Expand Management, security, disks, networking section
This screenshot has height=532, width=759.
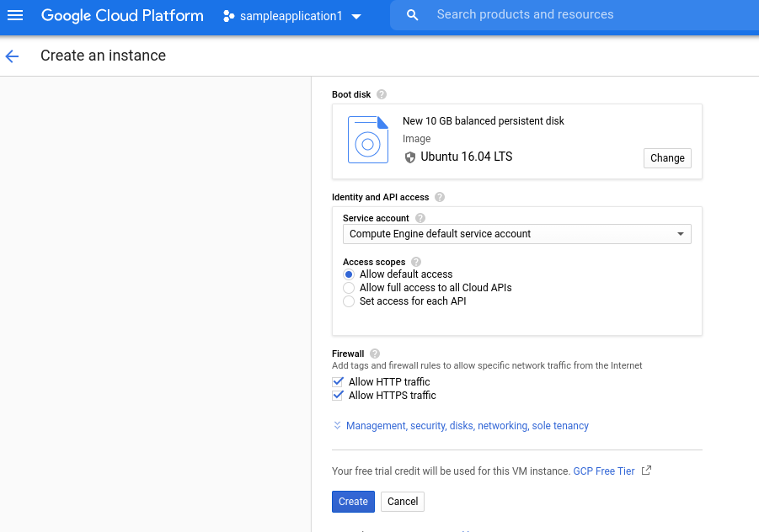(x=468, y=426)
